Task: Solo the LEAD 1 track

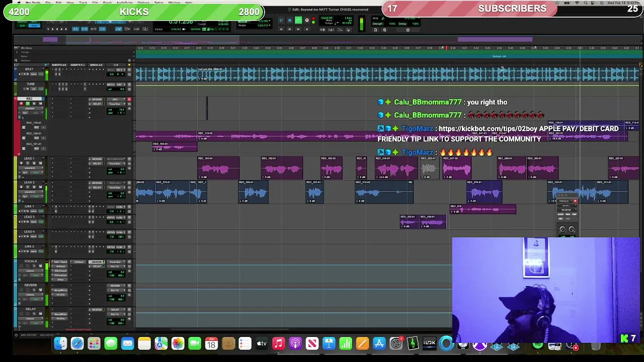Action: click(x=34, y=163)
